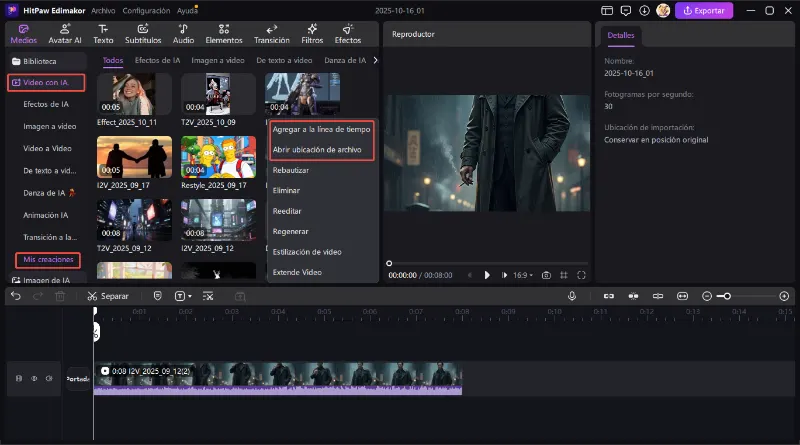Viewport: 800px width, 445px height.
Task: Toggle track visibility eye icon
Action: click(x=34, y=378)
